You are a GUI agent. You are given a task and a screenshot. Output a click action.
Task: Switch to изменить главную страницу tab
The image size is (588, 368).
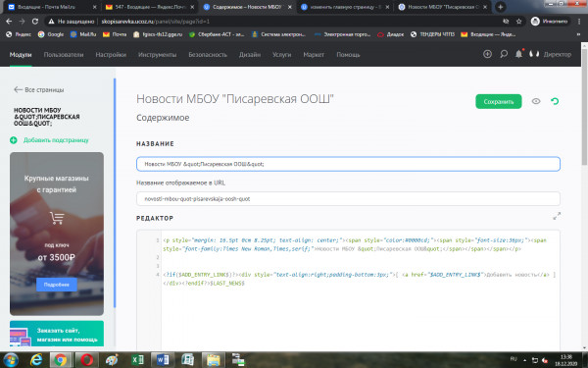[345, 7]
